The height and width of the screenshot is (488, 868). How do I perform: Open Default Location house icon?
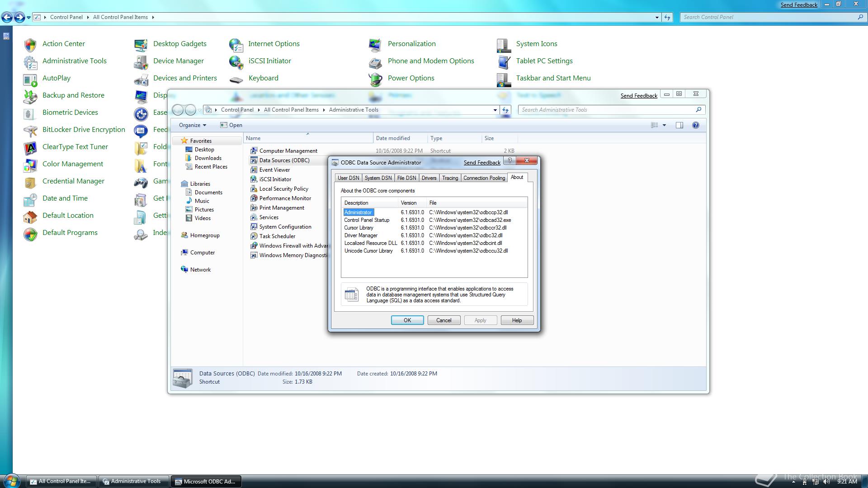[x=30, y=216]
